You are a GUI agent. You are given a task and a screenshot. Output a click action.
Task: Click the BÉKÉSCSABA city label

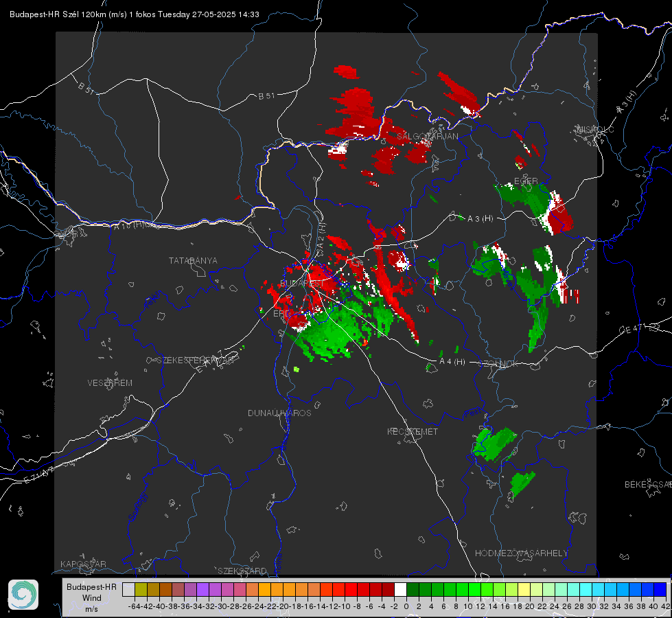coord(648,485)
